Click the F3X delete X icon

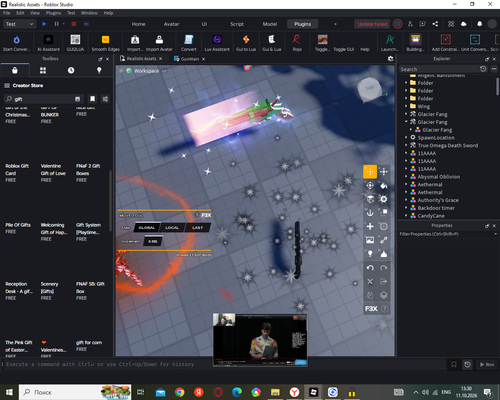click(x=370, y=282)
